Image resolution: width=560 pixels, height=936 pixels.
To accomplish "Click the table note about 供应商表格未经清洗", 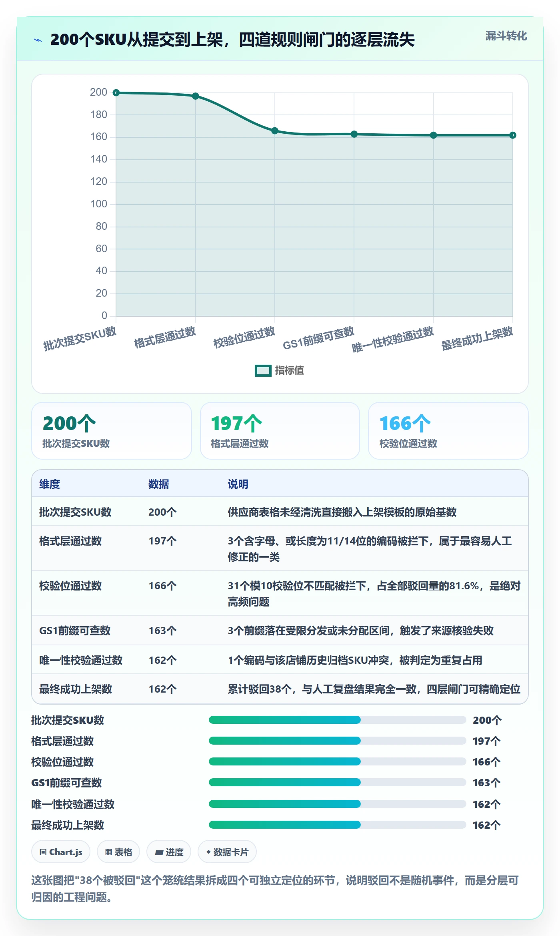I will pos(342,512).
